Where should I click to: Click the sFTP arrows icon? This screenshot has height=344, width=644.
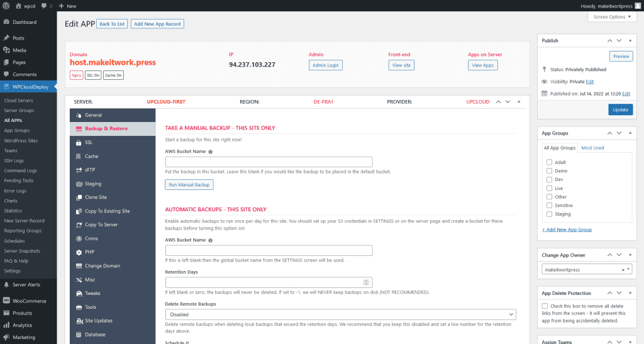79,170
